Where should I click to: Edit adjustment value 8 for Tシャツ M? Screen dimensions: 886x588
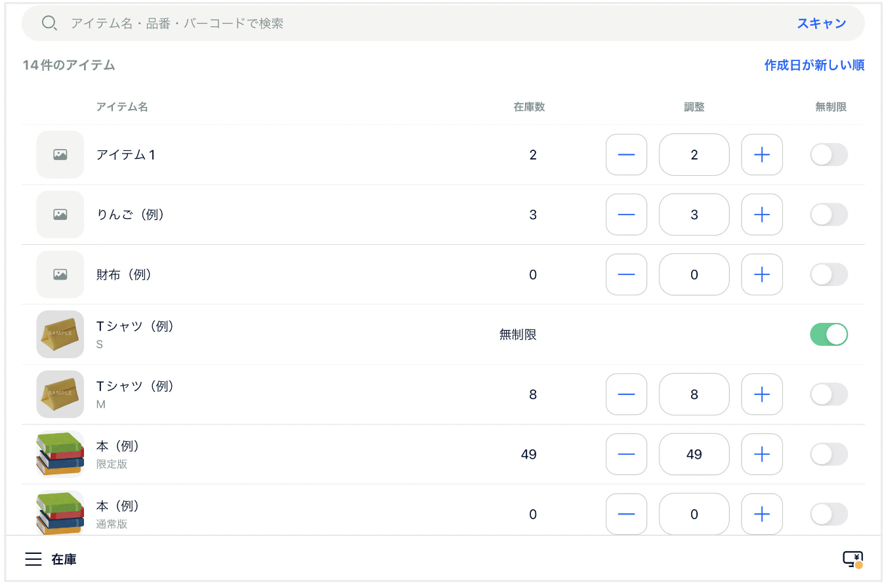(x=694, y=394)
